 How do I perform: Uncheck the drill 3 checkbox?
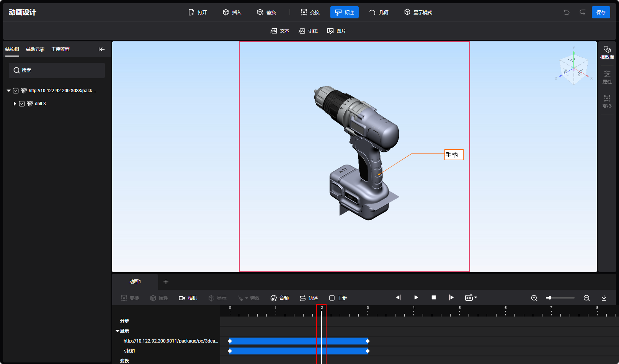pos(22,104)
